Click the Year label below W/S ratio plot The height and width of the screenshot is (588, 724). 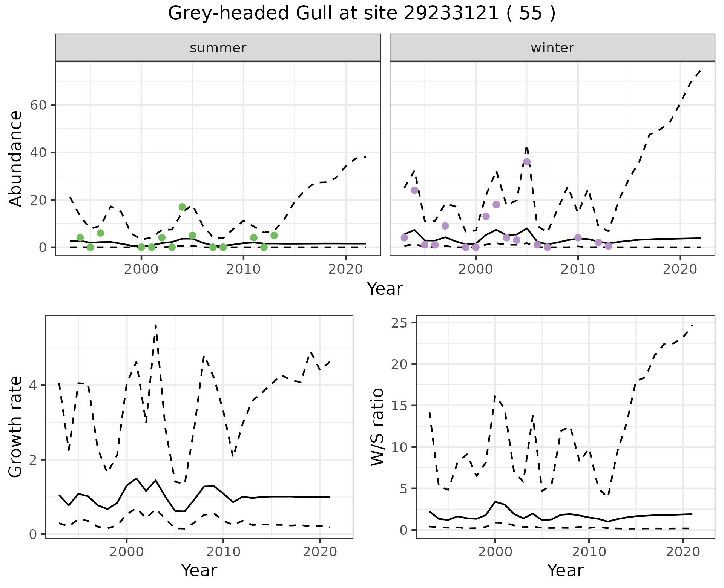click(565, 570)
